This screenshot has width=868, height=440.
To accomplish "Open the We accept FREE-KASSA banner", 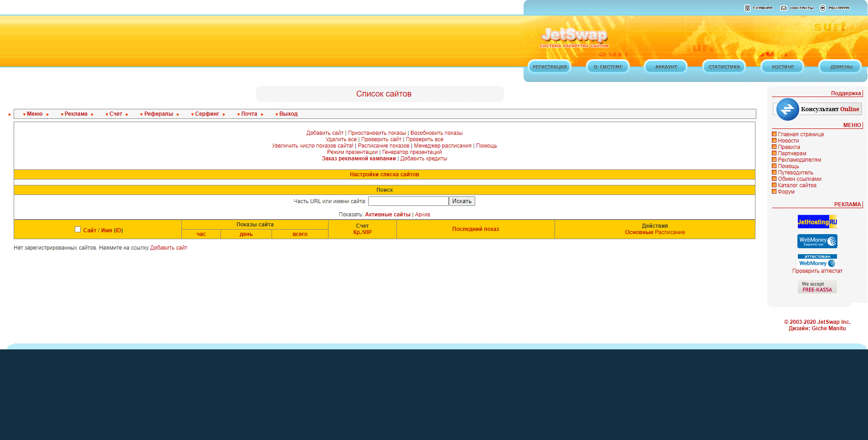I will coord(817,287).
